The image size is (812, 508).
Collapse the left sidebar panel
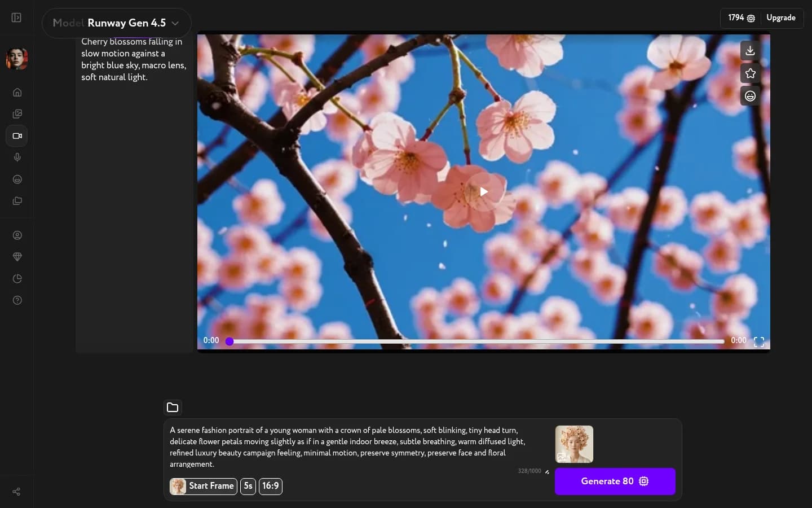(16, 17)
